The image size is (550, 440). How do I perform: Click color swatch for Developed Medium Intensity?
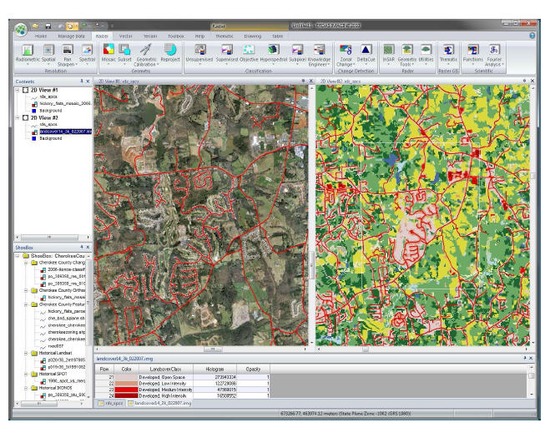click(126, 390)
